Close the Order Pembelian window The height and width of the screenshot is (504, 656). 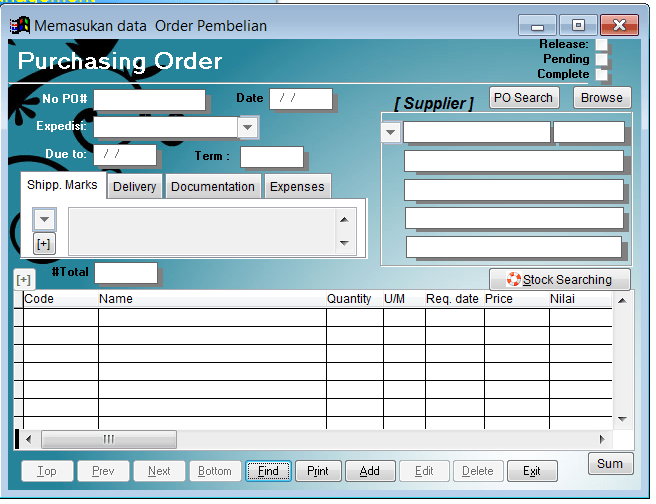[x=619, y=26]
